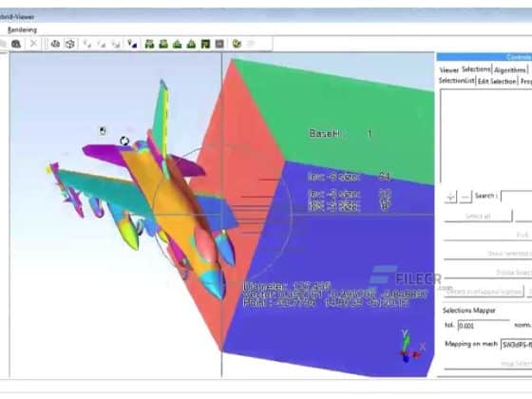Click the first green mesh view icon
Screen dimensions: 532x399
(x=149, y=44)
